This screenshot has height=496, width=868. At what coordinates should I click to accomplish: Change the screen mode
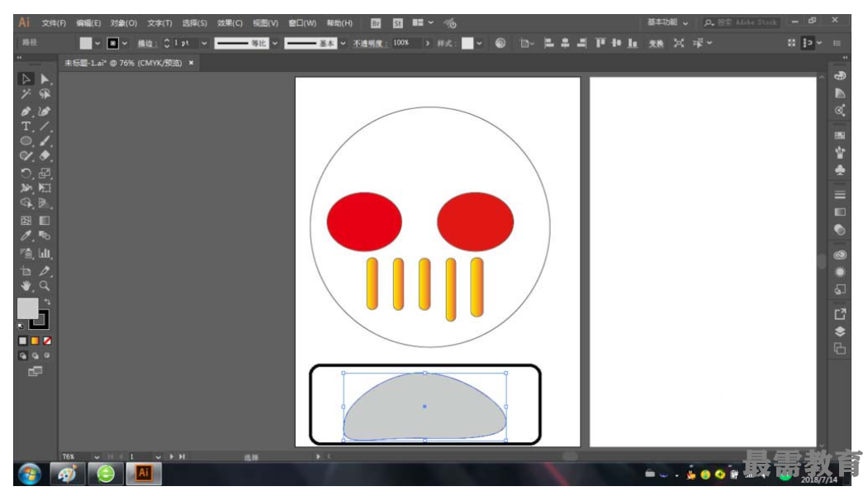(35, 371)
